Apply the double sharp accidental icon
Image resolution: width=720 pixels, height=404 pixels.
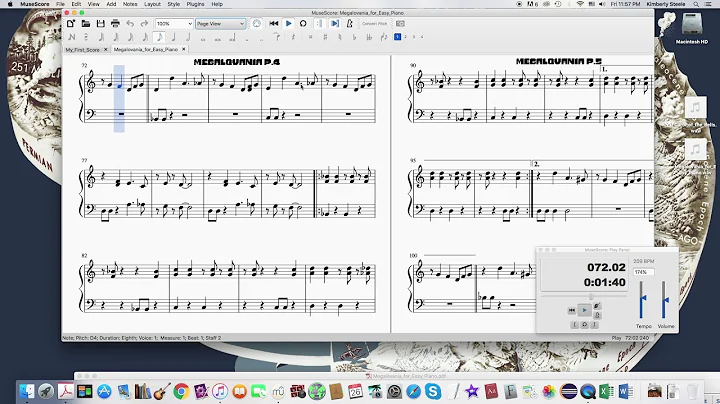(x=310, y=37)
